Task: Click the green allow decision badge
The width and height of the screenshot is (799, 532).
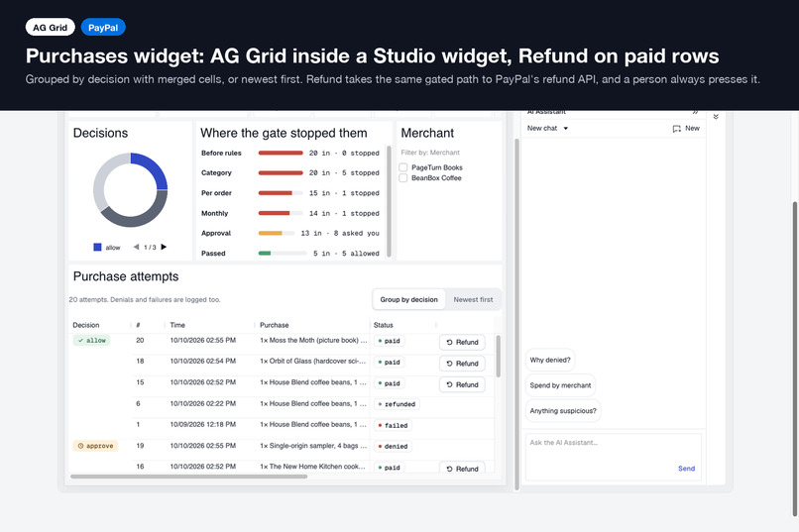Action: pyautogui.click(x=92, y=340)
